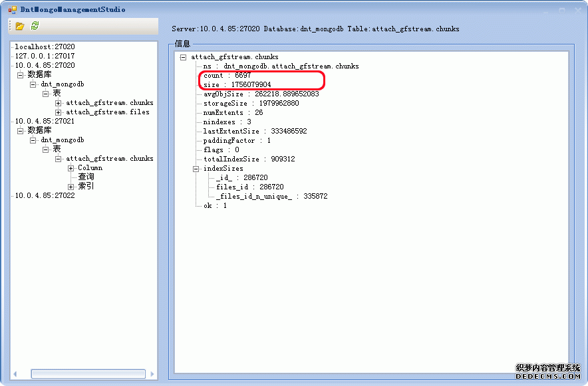This screenshot has height=386, width=588.
Task: Select the localhost:27020 server
Action: pyautogui.click(x=45, y=47)
